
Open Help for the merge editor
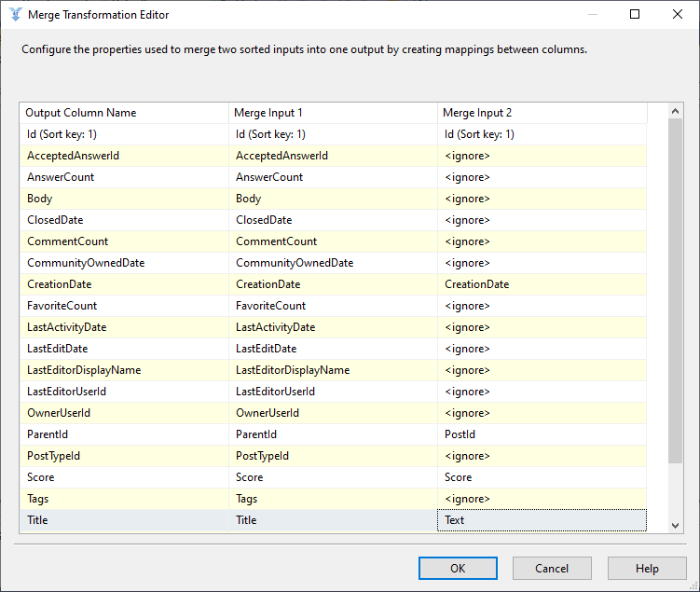coord(647,568)
